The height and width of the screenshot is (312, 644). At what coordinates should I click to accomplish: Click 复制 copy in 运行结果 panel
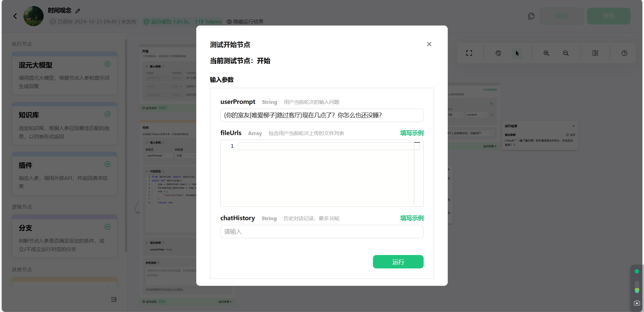pos(571,135)
